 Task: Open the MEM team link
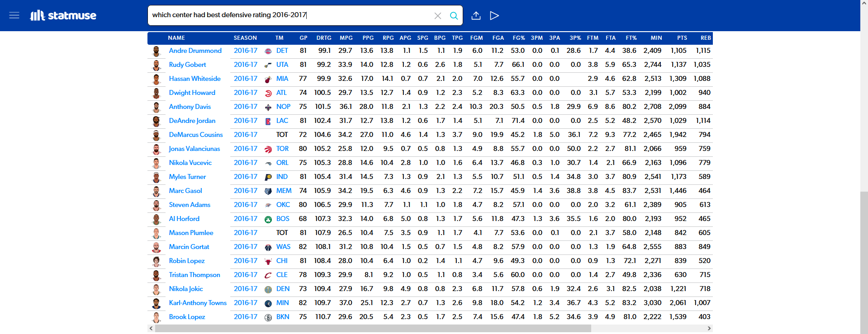pos(284,191)
